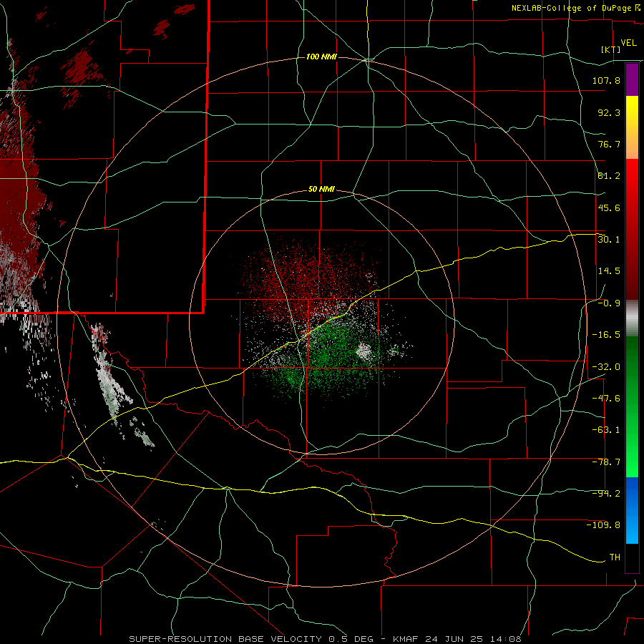
Task: Click the 14.5 velocity legend value
Action: point(609,271)
